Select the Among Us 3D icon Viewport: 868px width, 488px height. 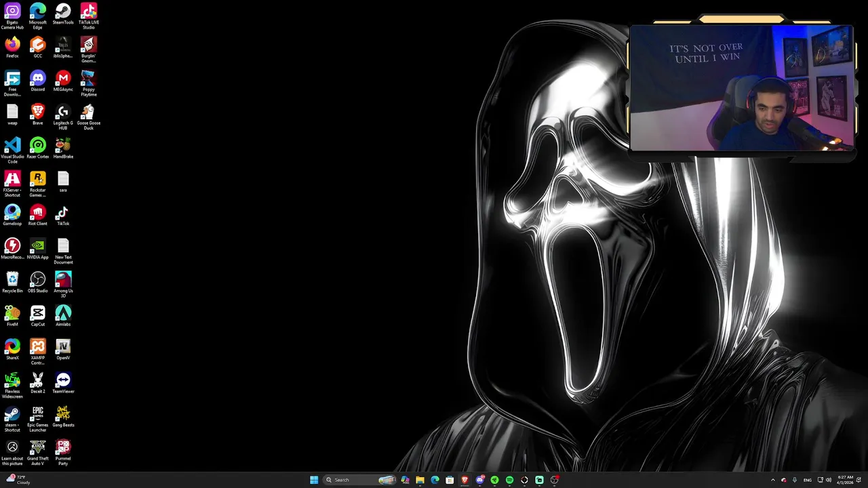point(63,285)
